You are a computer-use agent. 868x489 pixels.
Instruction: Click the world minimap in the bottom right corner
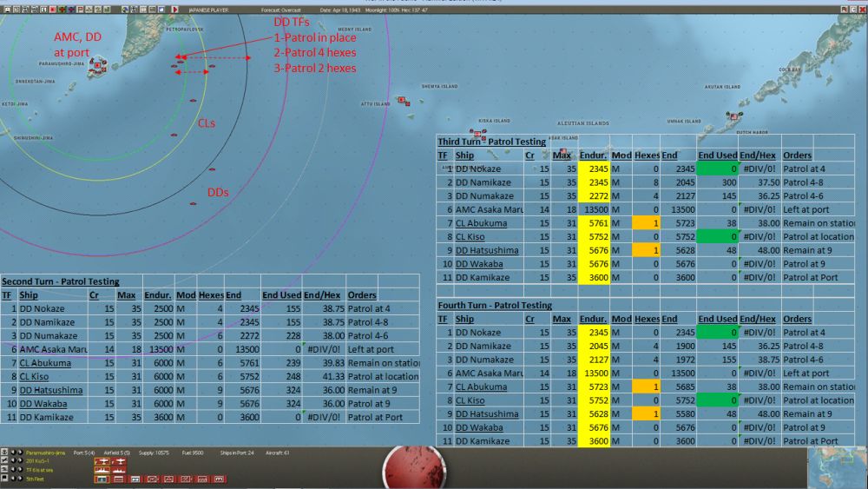(x=837, y=468)
